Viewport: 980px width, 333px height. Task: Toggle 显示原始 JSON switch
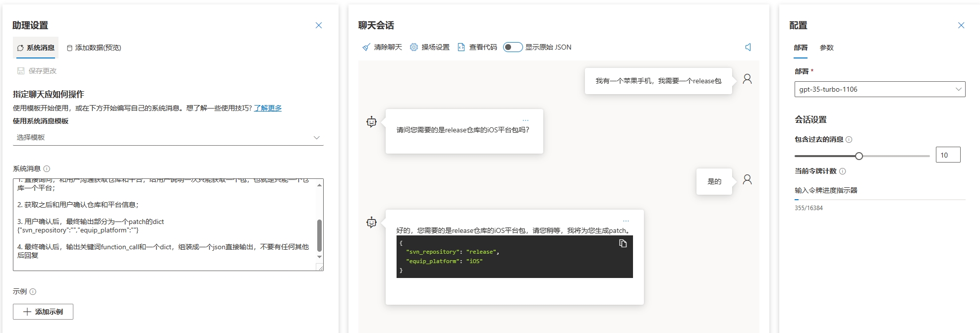(513, 47)
